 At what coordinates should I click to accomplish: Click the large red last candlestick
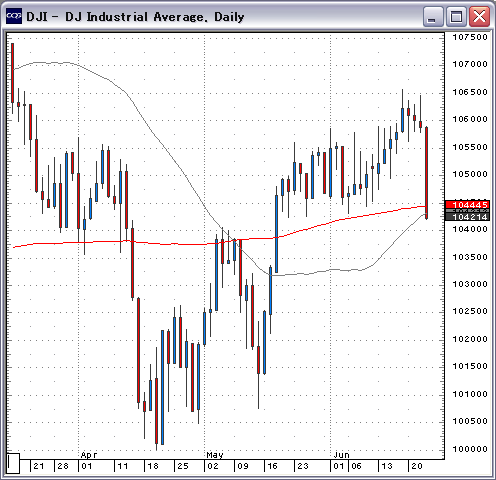427,173
